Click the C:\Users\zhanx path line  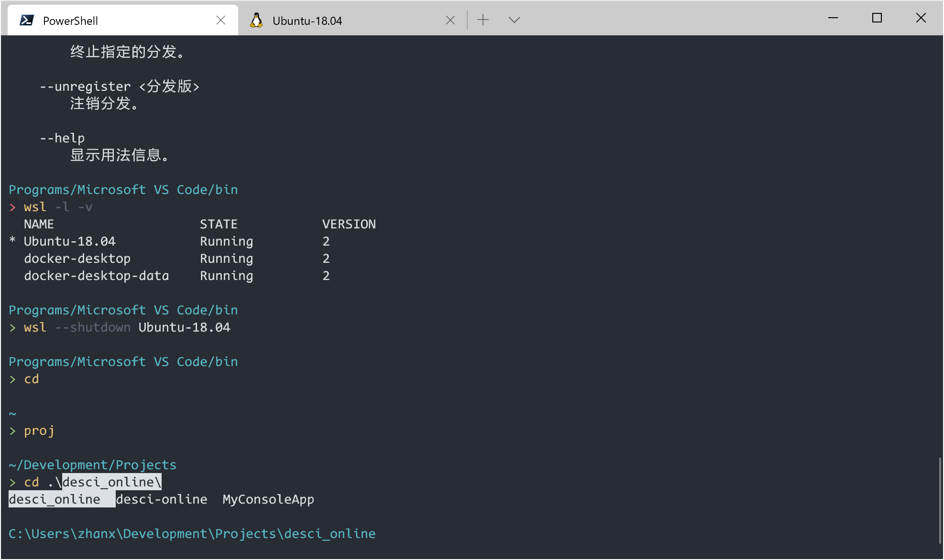[192, 534]
